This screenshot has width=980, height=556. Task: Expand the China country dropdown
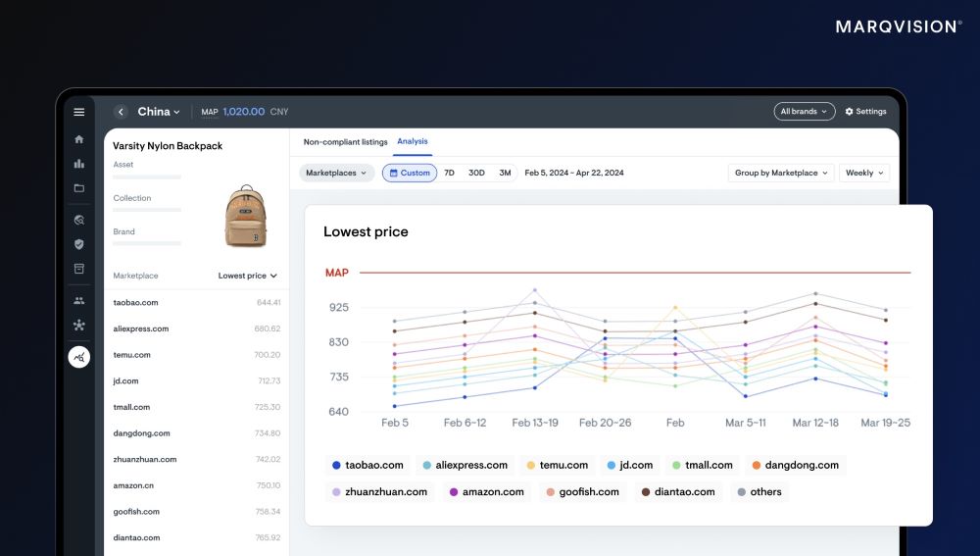click(159, 112)
